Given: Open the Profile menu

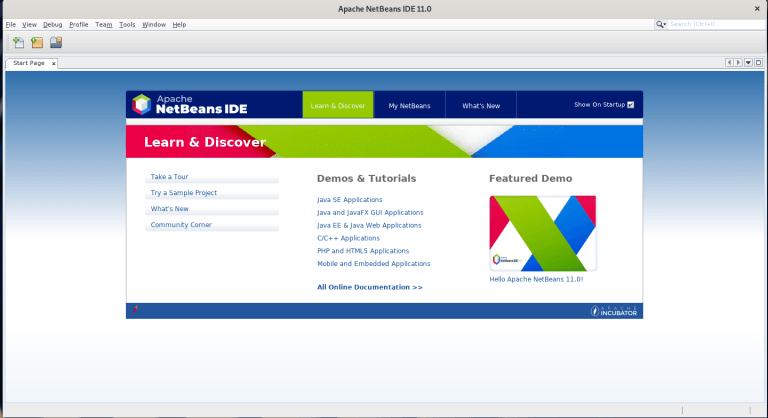Looking at the screenshot, I should click(x=78, y=25).
